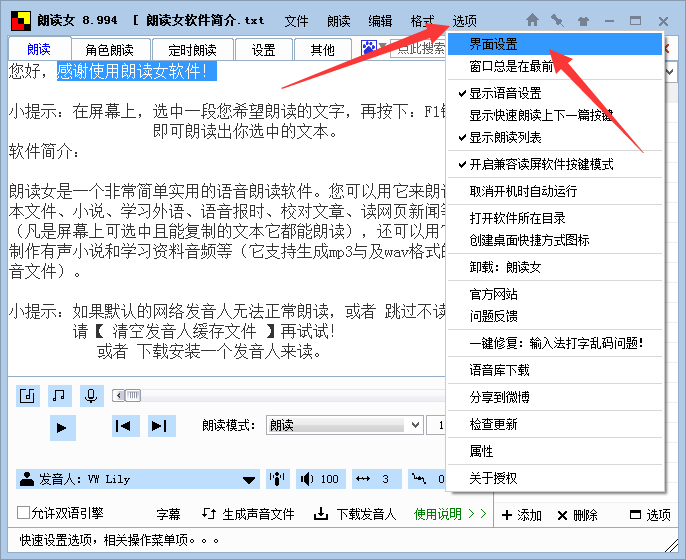
Task: Open the 朗读模式 dropdown
Action: click(x=344, y=425)
